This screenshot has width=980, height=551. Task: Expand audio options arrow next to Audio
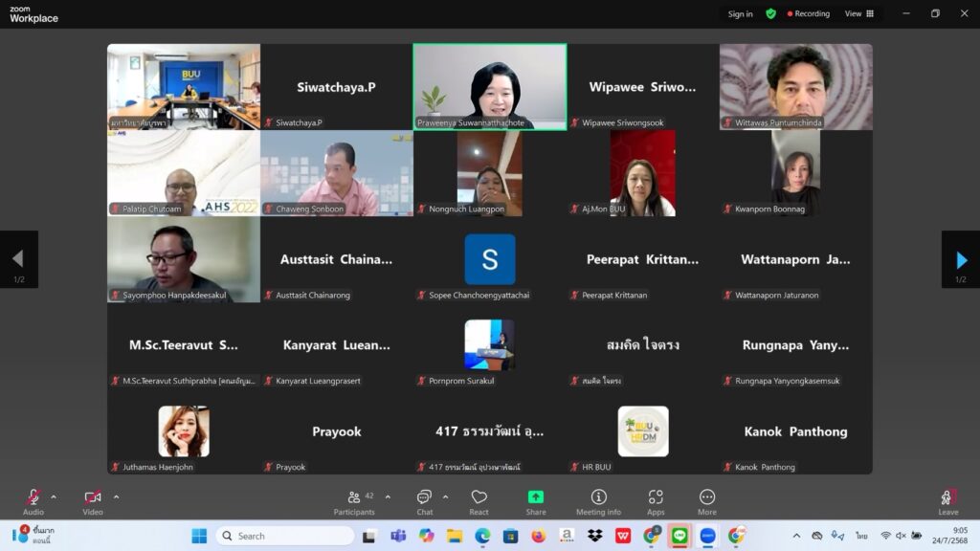click(x=54, y=496)
